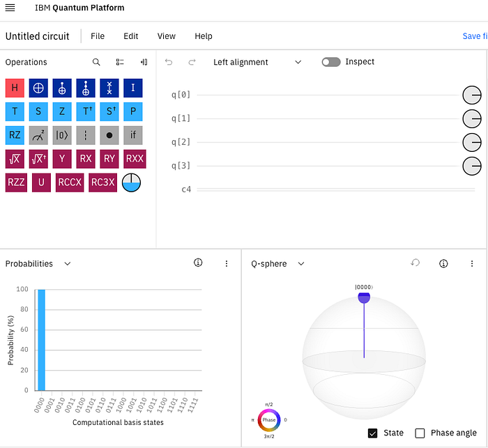Open the hamburger navigation menu
Viewport: 488px width, 448px height.
click(x=10, y=8)
